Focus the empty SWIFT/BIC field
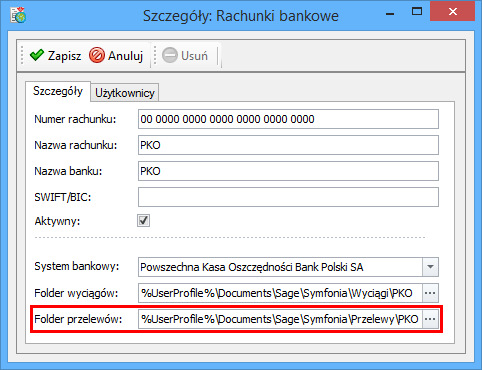482x370 pixels. (288, 197)
